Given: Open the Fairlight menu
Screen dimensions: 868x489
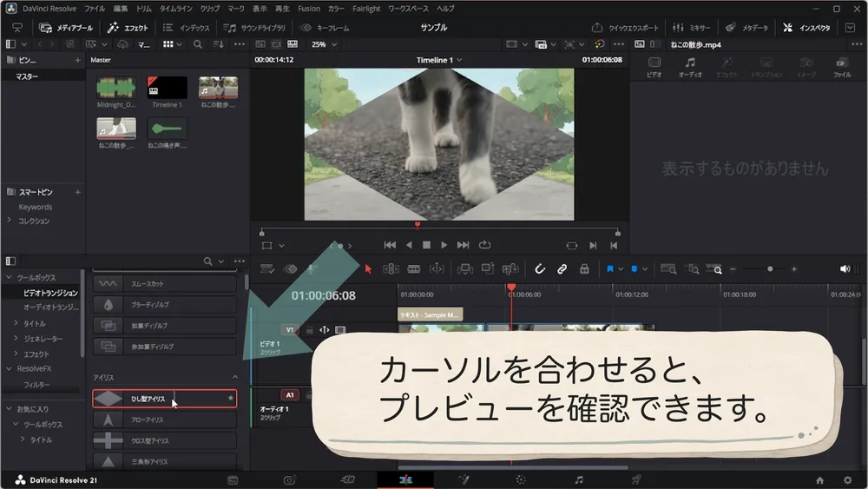Looking at the screenshot, I should pyautogui.click(x=366, y=9).
